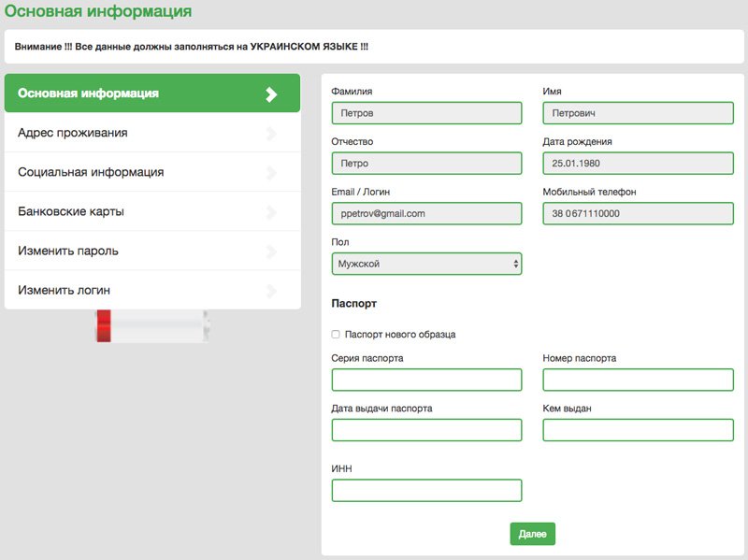Expand the Пол dropdown showing Мужской
The width and height of the screenshot is (748, 560).
pyautogui.click(x=426, y=264)
